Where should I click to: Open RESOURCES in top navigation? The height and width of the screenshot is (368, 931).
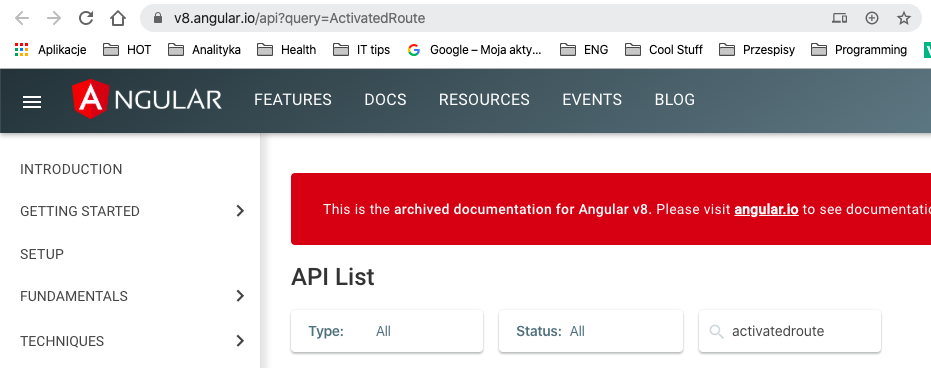pyautogui.click(x=484, y=100)
